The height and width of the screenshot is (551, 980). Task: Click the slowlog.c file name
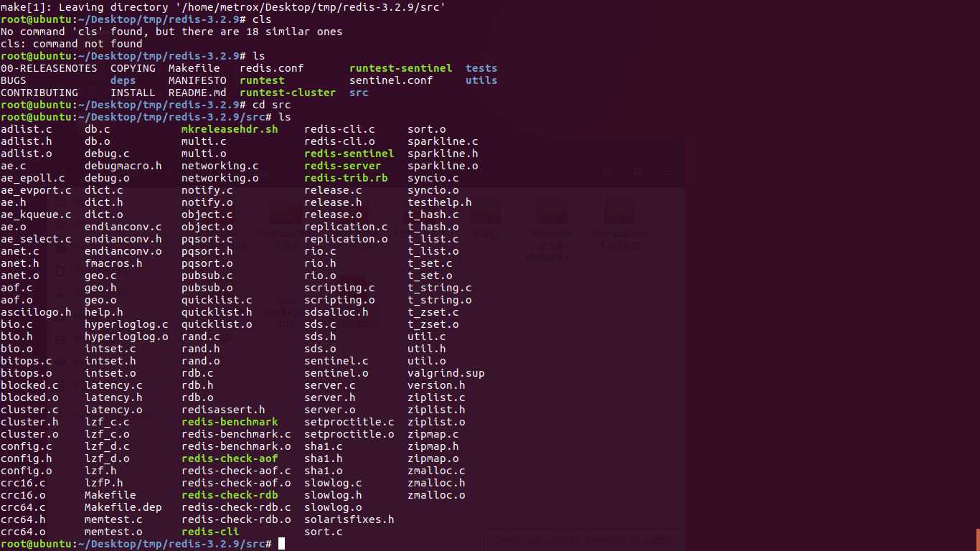coord(333,483)
